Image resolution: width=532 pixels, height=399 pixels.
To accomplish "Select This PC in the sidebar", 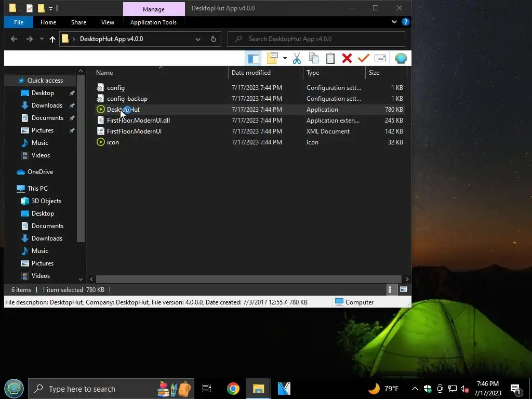I will coord(37,188).
